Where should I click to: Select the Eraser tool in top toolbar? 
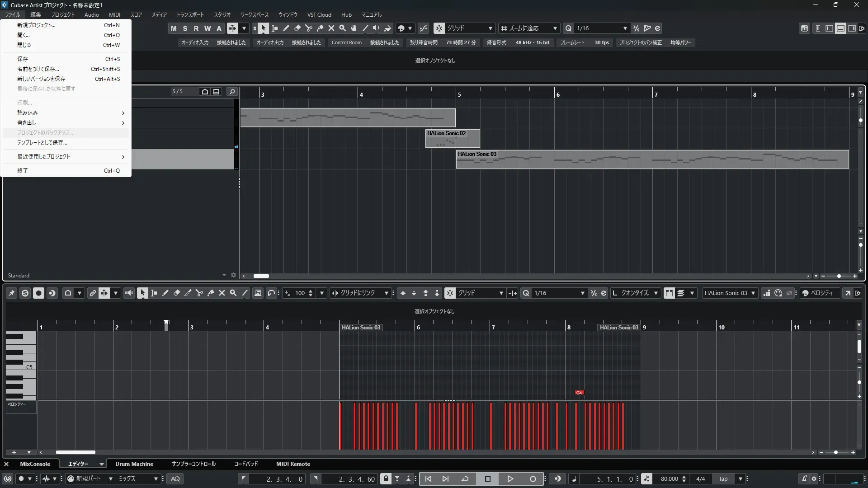[x=297, y=28]
